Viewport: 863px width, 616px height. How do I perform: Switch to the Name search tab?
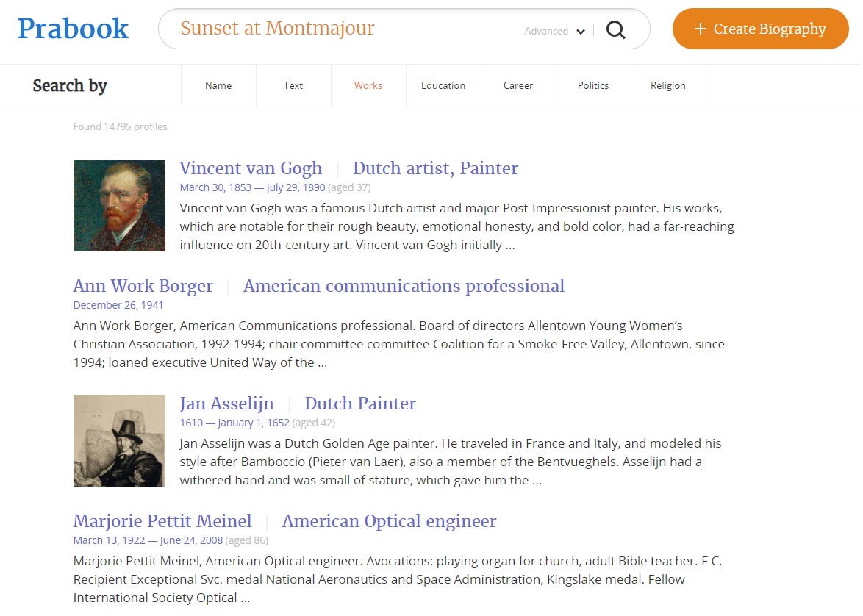pyautogui.click(x=218, y=85)
